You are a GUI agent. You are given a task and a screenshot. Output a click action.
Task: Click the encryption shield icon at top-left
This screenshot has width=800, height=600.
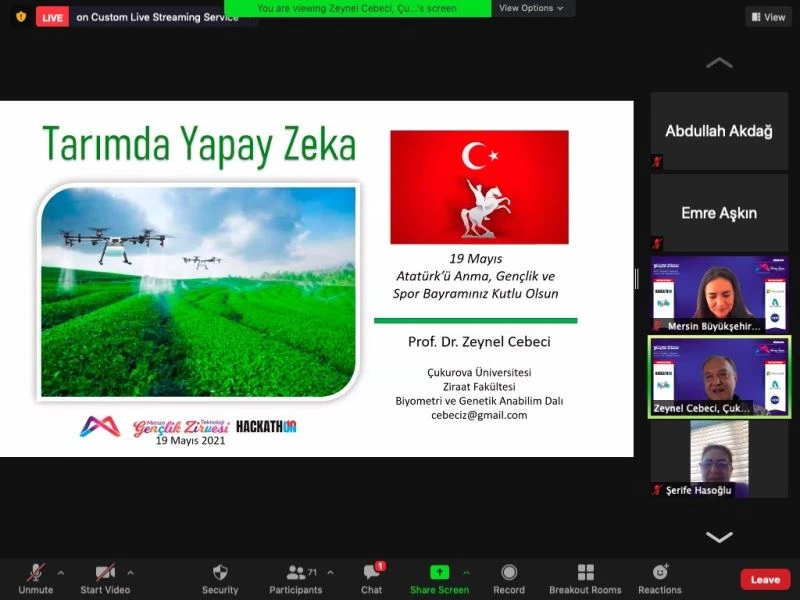(x=20, y=16)
